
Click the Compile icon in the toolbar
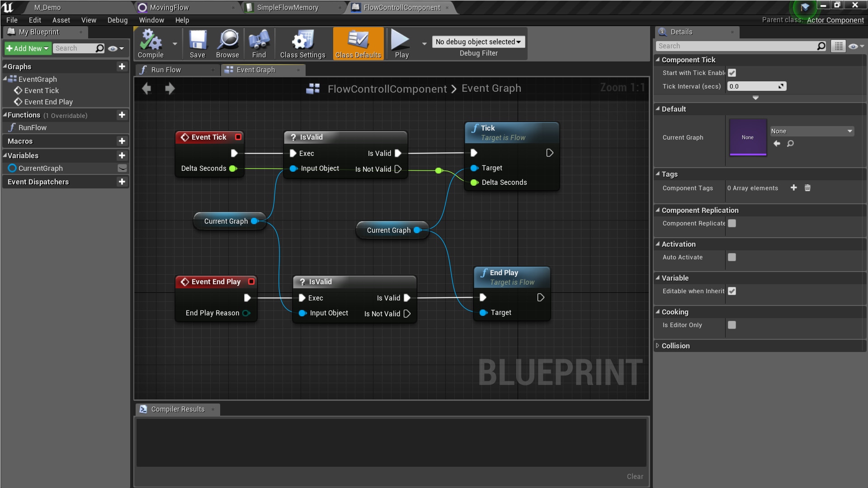click(151, 43)
